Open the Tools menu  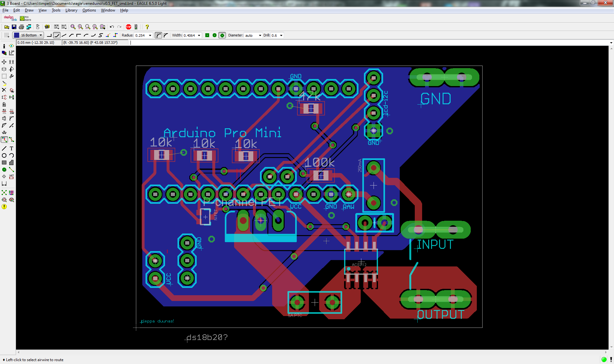click(x=56, y=10)
